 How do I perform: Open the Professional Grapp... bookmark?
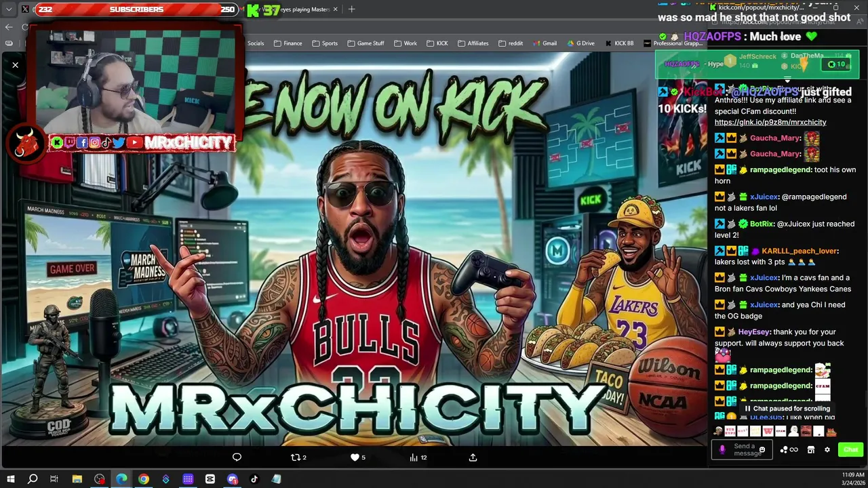(x=673, y=43)
